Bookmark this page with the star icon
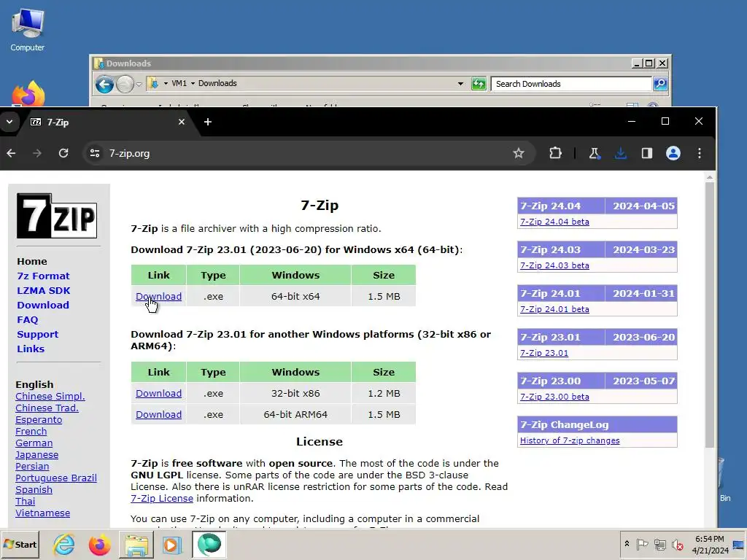This screenshot has width=747, height=560. [519, 153]
